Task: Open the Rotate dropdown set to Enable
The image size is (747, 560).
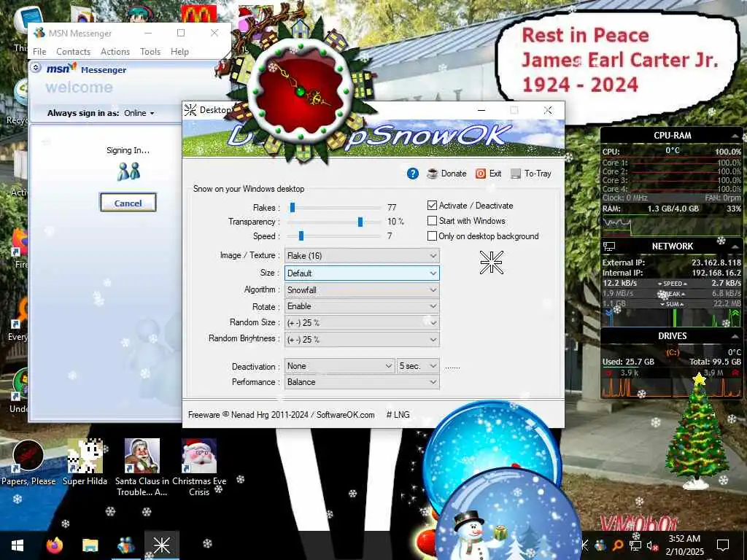Action: click(362, 306)
